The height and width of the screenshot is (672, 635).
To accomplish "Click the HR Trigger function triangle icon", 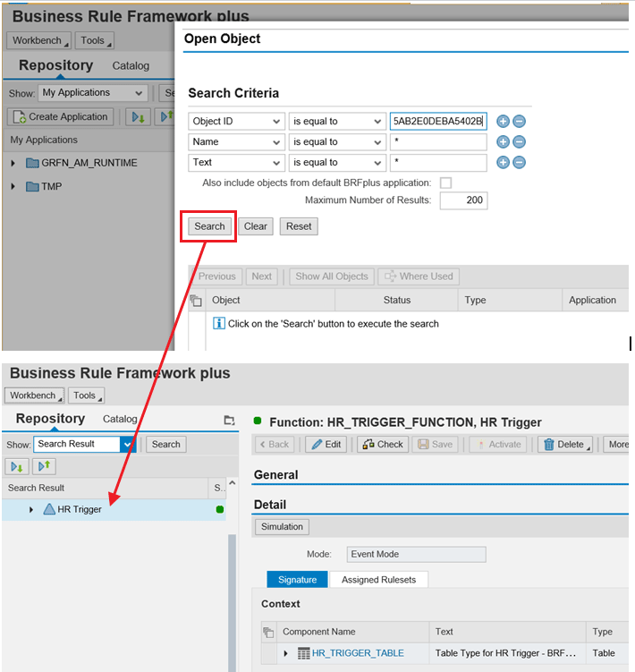I will click(49, 509).
